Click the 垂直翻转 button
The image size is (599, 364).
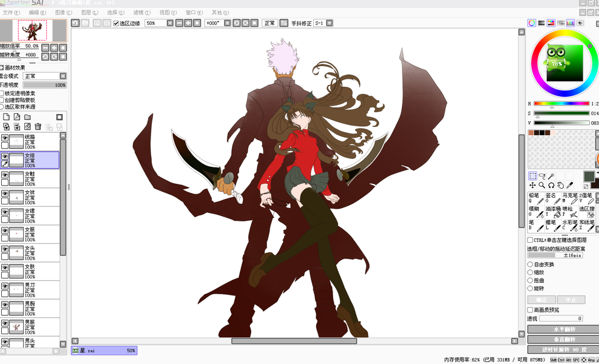click(x=564, y=339)
